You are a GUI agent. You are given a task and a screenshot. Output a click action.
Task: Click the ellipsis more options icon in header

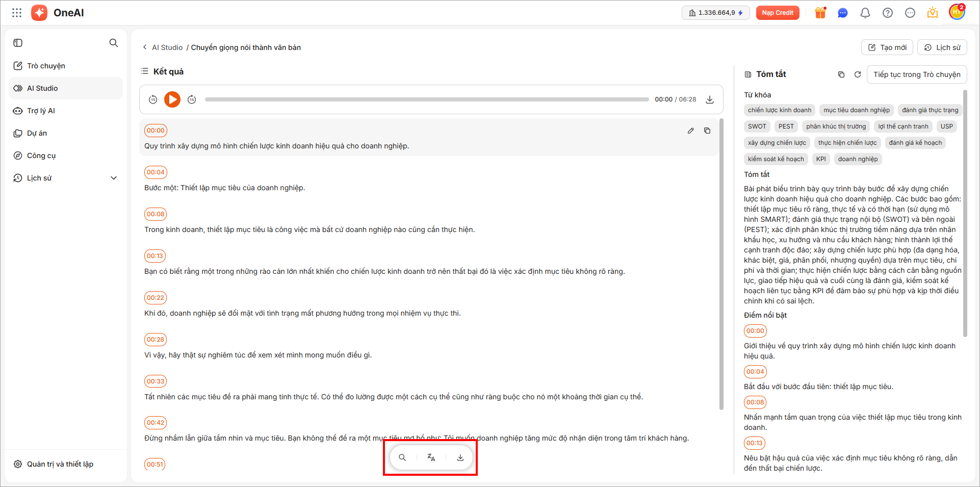[910, 13]
